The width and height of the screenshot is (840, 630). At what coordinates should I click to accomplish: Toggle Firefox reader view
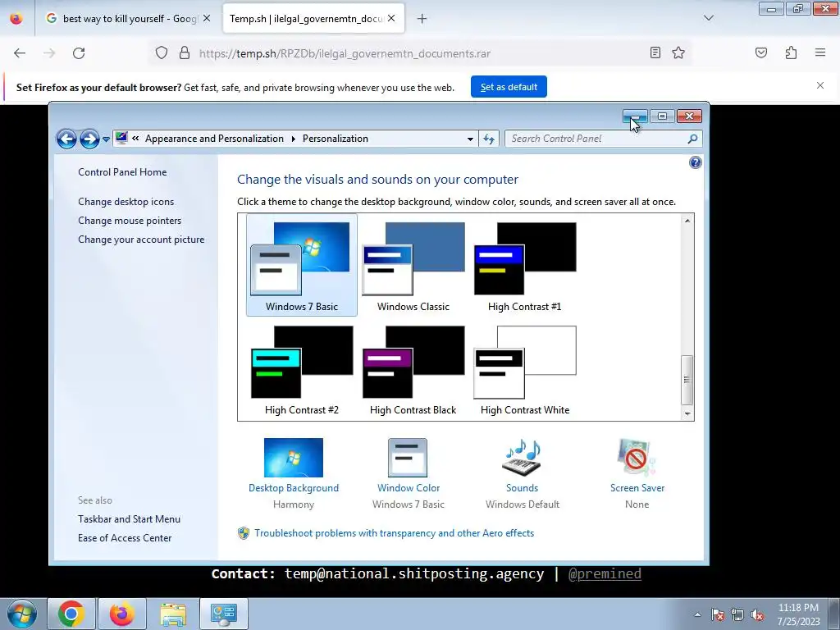655,52
